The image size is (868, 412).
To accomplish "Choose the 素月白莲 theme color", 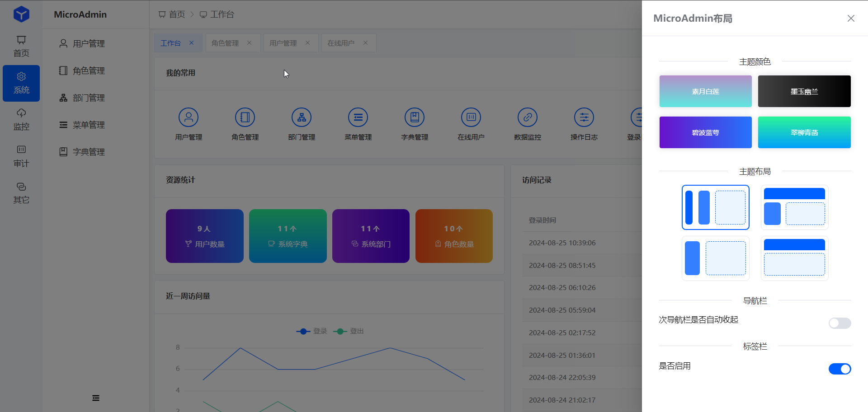I will pyautogui.click(x=705, y=91).
